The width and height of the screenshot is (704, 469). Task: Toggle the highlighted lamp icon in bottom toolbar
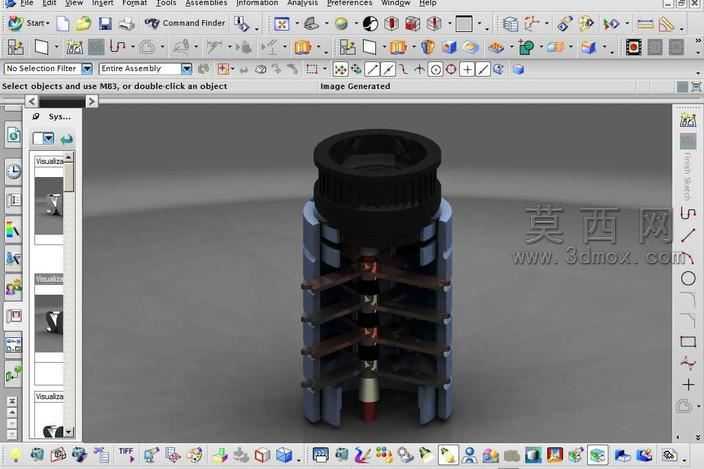pyautogui.click(x=448, y=455)
